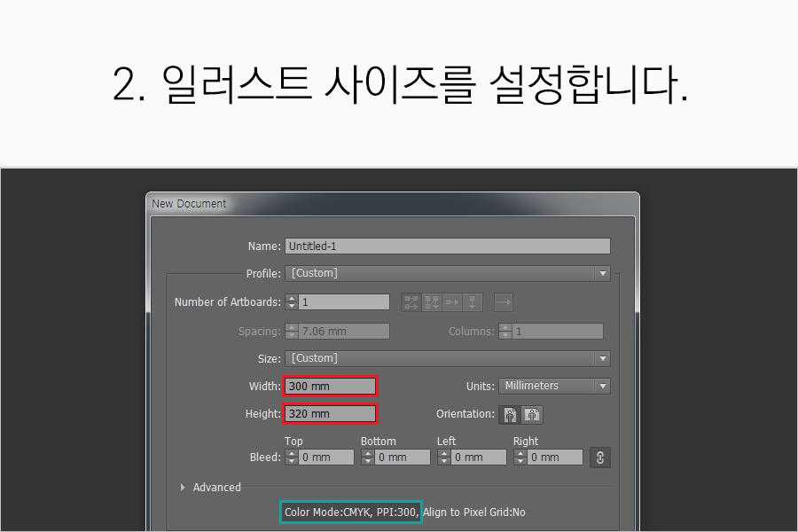The width and height of the screenshot is (798, 532).
Task: Choose the Arrange by Row artboard icon
Action: tap(452, 302)
